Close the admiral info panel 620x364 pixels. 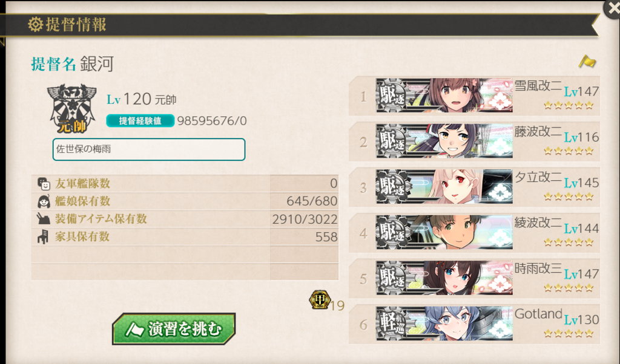tap(612, 8)
